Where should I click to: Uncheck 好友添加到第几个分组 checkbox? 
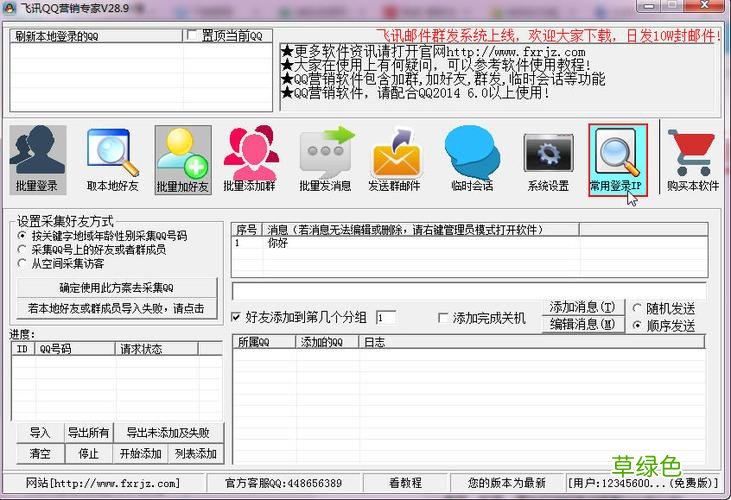click(x=236, y=317)
